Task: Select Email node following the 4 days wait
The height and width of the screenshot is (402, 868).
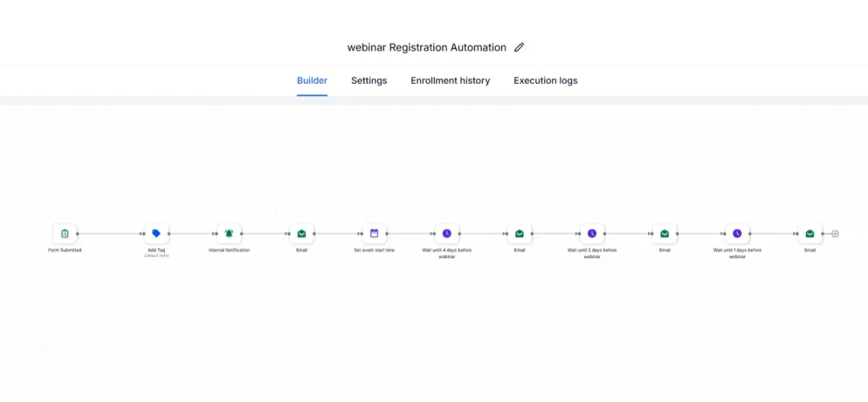Action: pyautogui.click(x=519, y=234)
